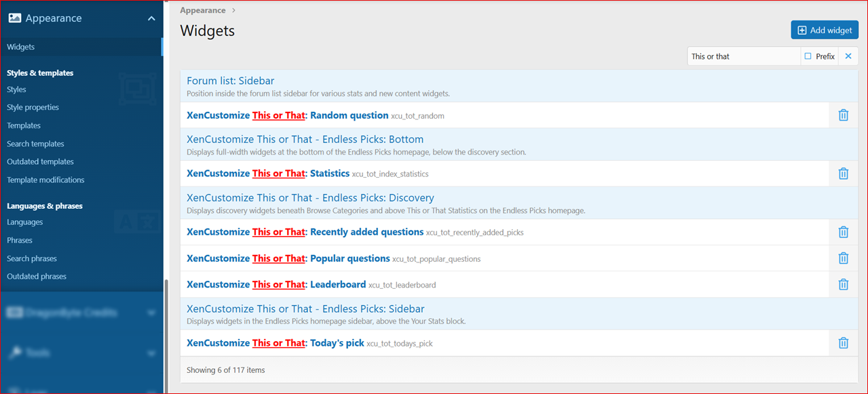
Task: Open Style properties in the sidebar
Action: pos(33,107)
